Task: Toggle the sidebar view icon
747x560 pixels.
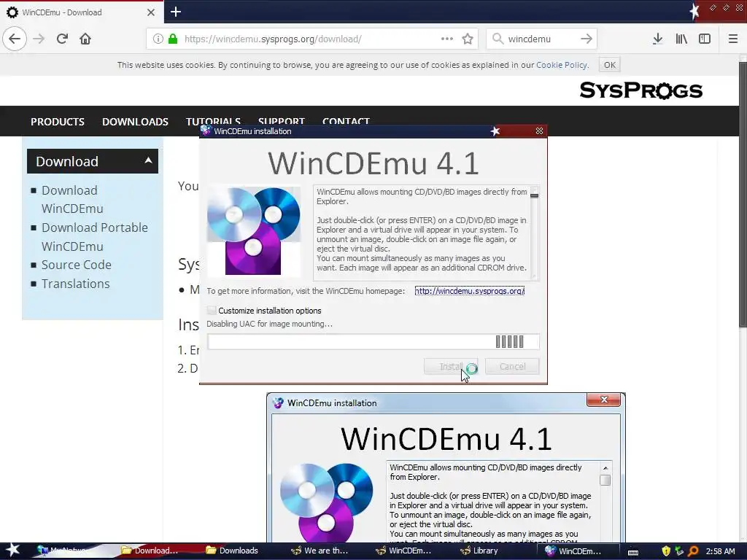Action: click(705, 39)
